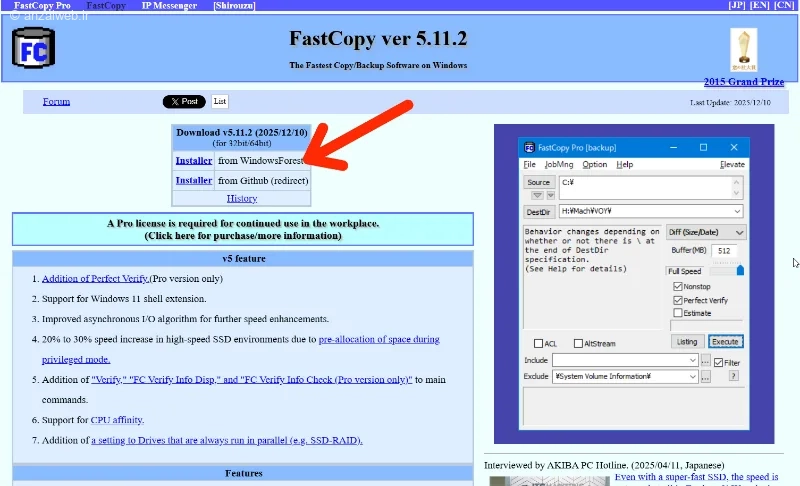This screenshot has width=800, height=486.
Task: Expand the Exclude filter dropdown
Action: pos(692,377)
